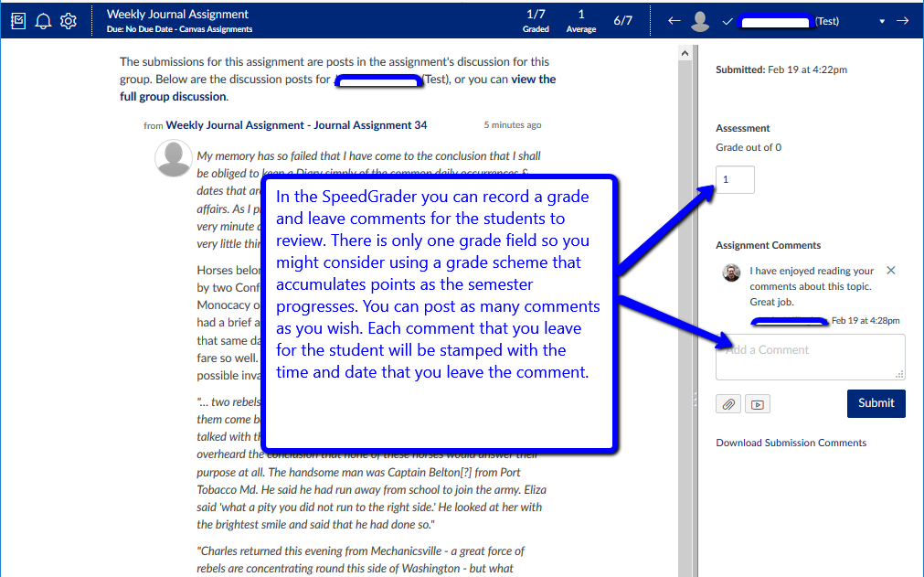Attach a file with paperclip icon

[x=728, y=404]
